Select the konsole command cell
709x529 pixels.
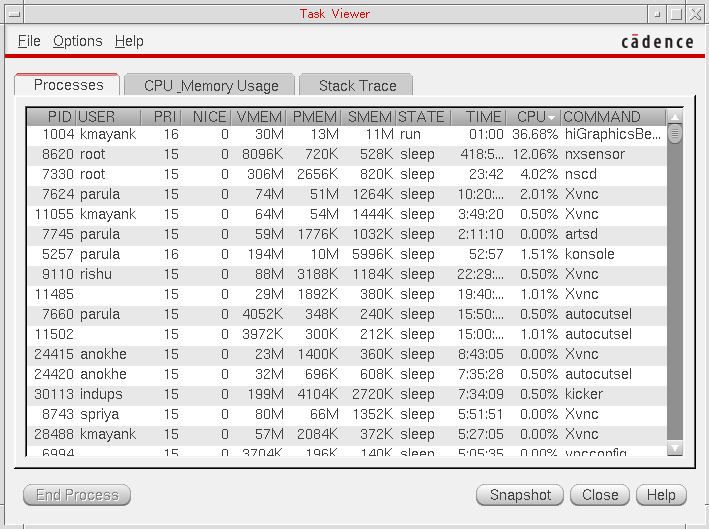pyautogui.click(x=590, y=254)
